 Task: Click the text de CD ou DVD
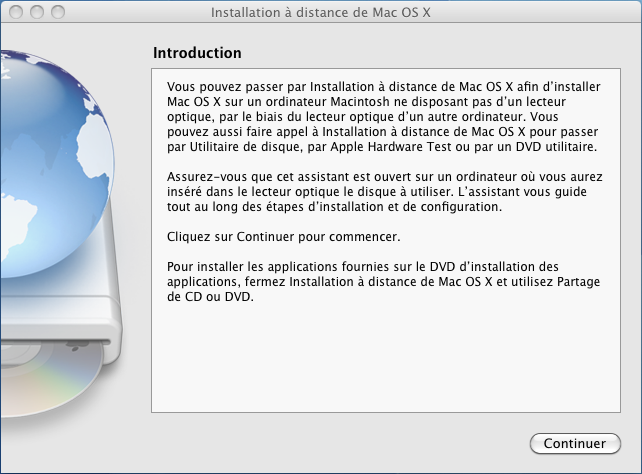[x=210, y=296]
